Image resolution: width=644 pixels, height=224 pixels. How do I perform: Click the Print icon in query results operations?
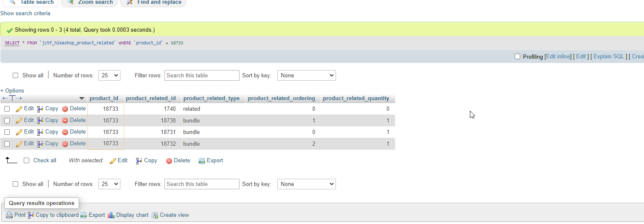9,215
